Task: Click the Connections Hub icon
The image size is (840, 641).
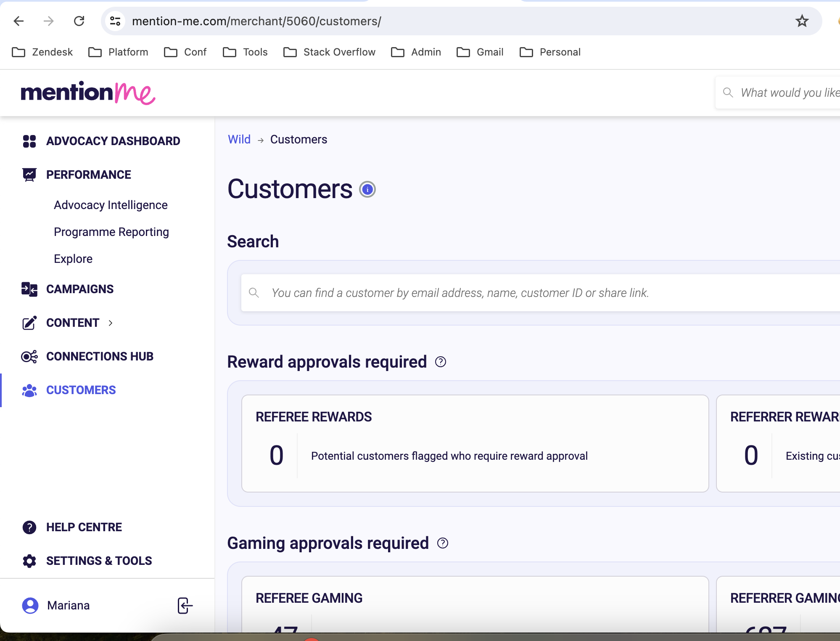Action: coord(29,357)
